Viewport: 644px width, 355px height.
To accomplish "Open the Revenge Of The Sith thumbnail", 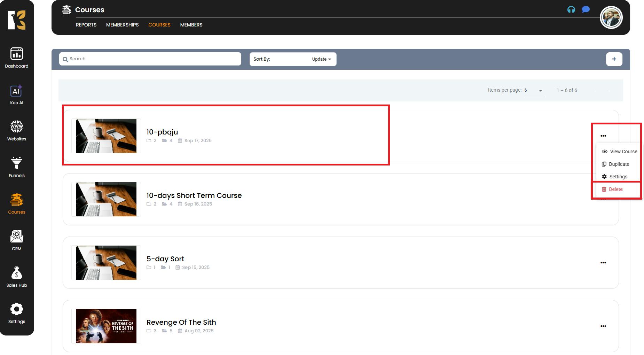I will coord(106,326).
